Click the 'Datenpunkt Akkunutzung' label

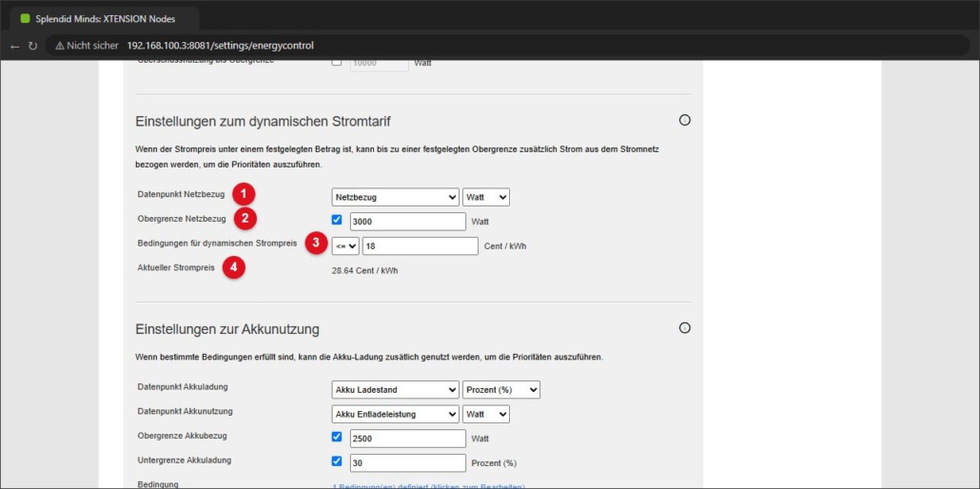[185, 411]
